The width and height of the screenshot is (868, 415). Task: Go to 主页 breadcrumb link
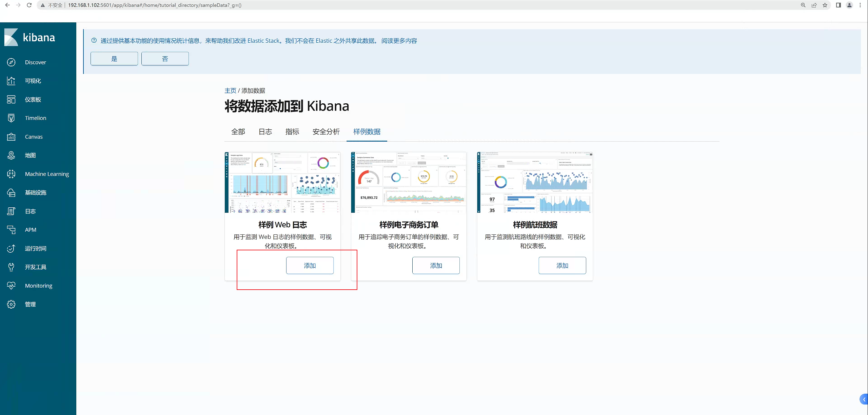[230, 91]
